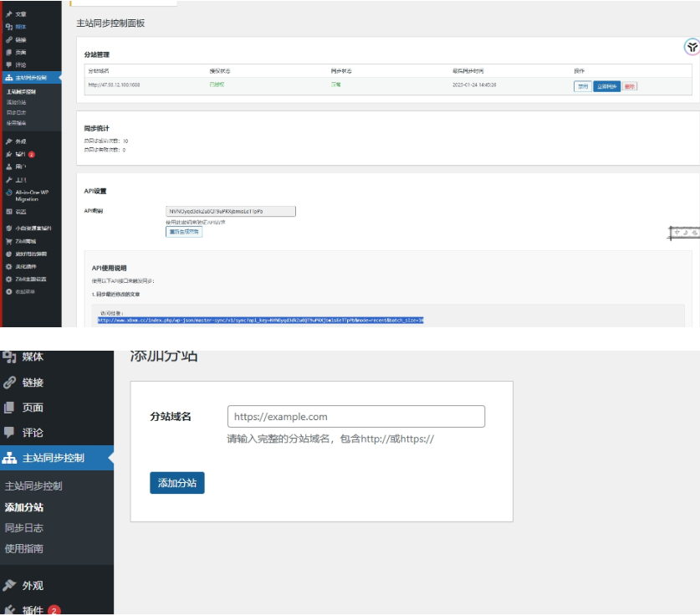
Task: Click the 设置 sidebar icon
Action: coord(8,212)
